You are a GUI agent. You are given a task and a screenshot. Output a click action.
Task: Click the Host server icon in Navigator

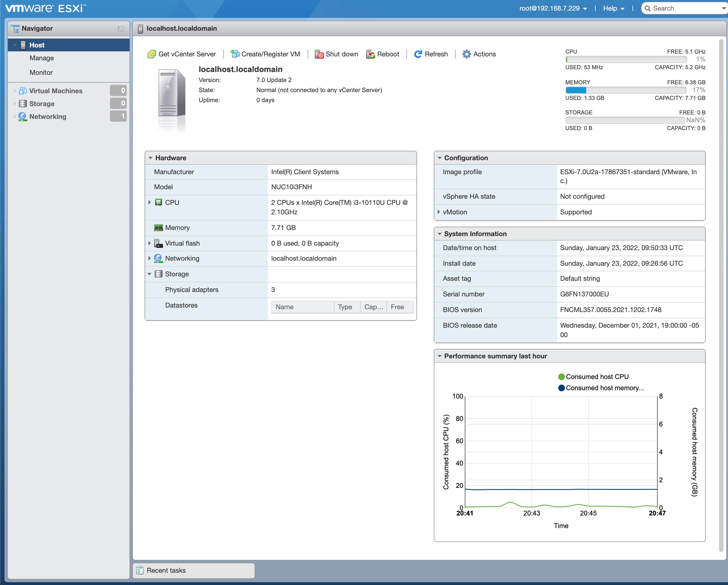(x=23, y=45)
